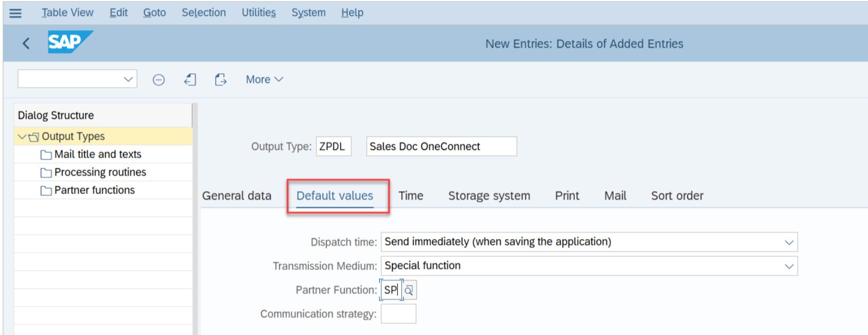
Task: Open the command field dropdown
Action: (x=128, y=79)
